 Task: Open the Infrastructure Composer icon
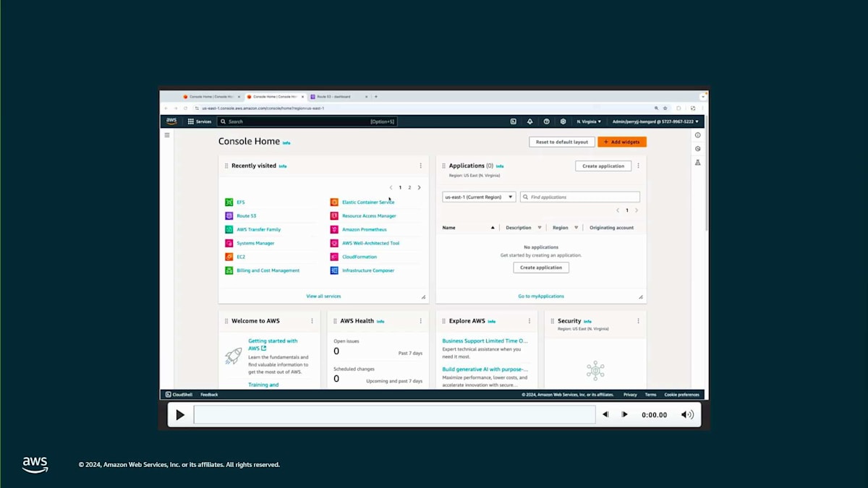point(334,270)
